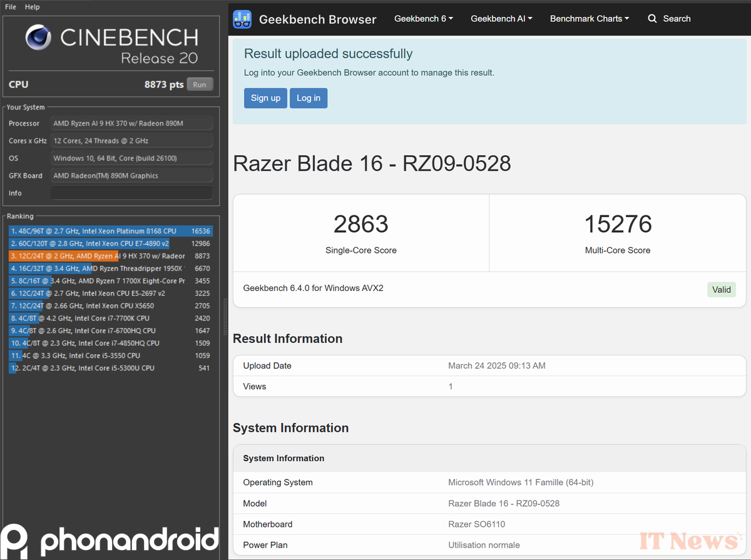The height and width of the screenshot is (560, 751).
Task: Select ranking row Core i5-3550
Action: tap(111, 355)
